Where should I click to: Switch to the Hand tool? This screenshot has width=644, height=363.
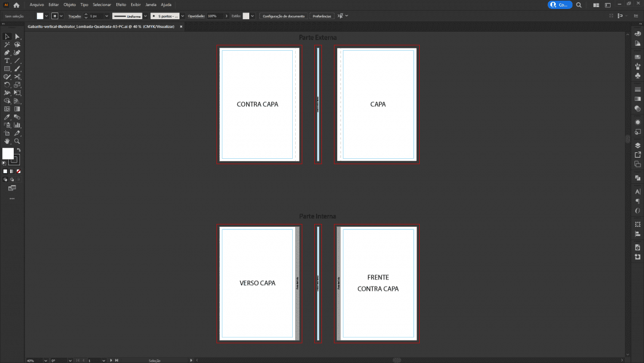[x=7, y=141]
